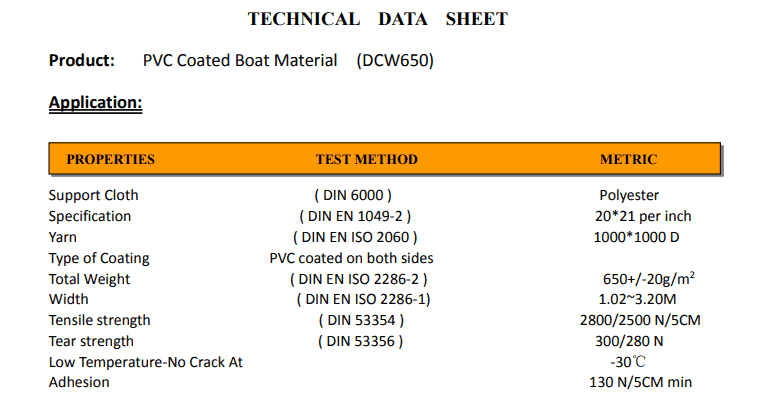Click the DIN 6000 test method
759x404 pixels.
point(353,195)
